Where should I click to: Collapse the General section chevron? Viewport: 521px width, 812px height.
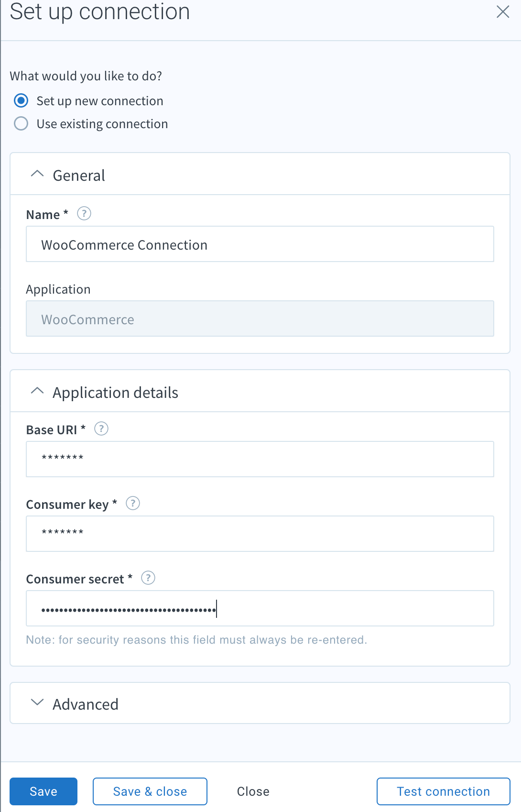tap(37, 174)
